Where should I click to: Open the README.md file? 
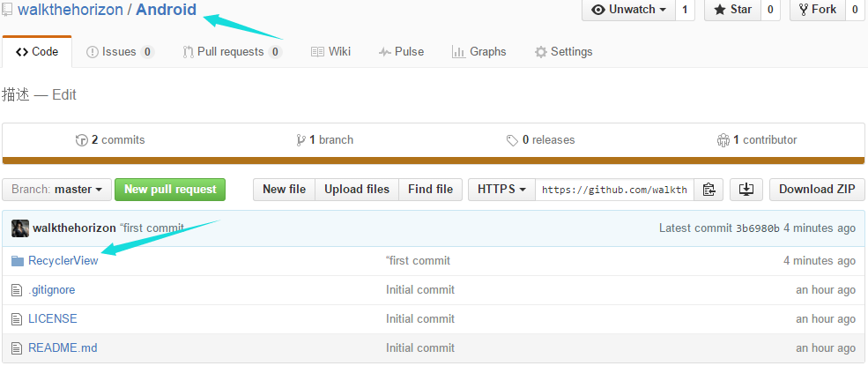pyautogui.click(x=63, y=347)
